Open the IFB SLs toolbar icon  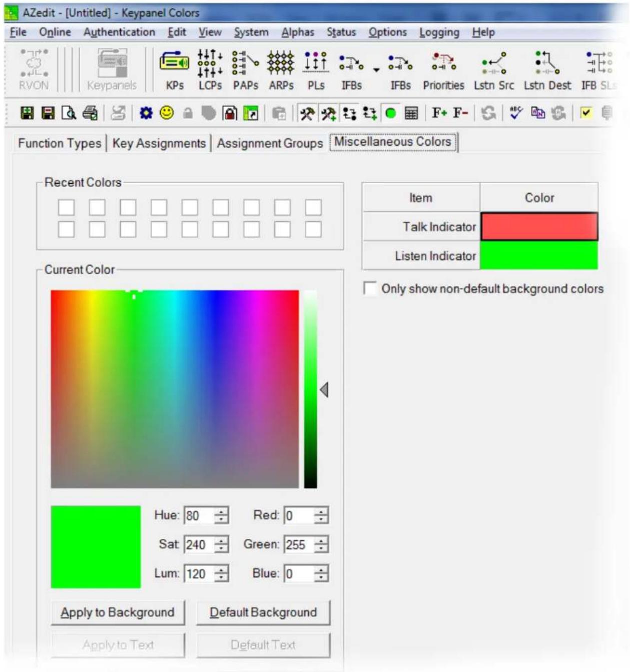(x=598, y=71)
